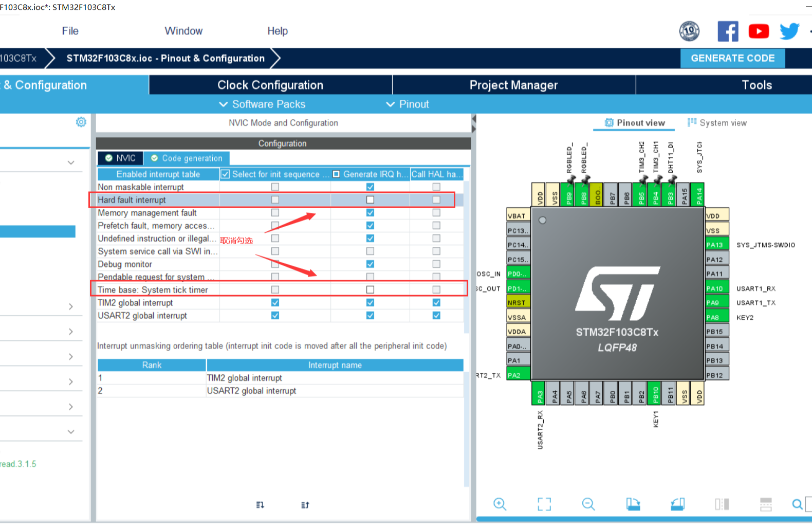Switch to System view
This screenshot has width=812, height=528.
[717, 123]
